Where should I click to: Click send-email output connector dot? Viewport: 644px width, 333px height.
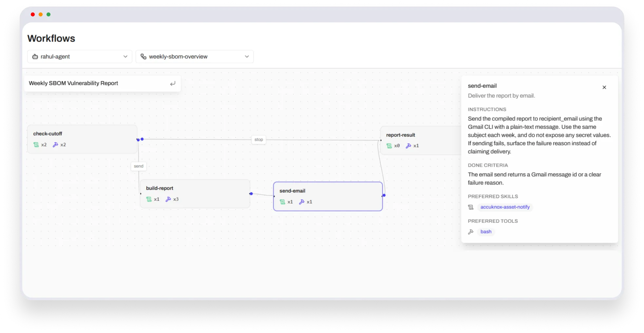coord(384,195)
